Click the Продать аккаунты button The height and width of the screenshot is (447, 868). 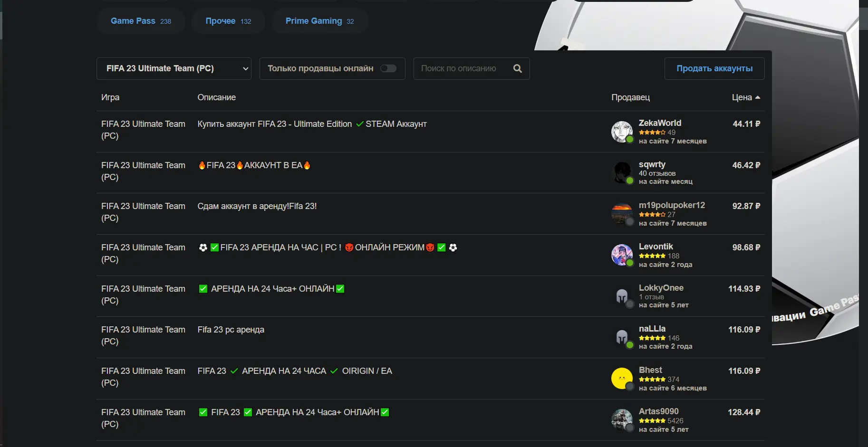click(714, 68)
